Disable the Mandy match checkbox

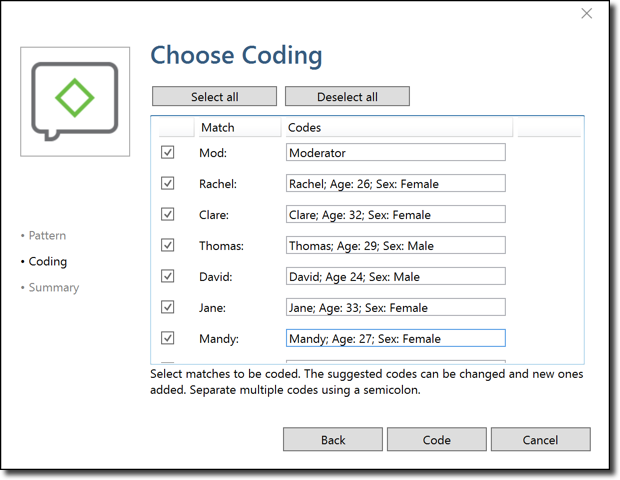coord(168,339)
